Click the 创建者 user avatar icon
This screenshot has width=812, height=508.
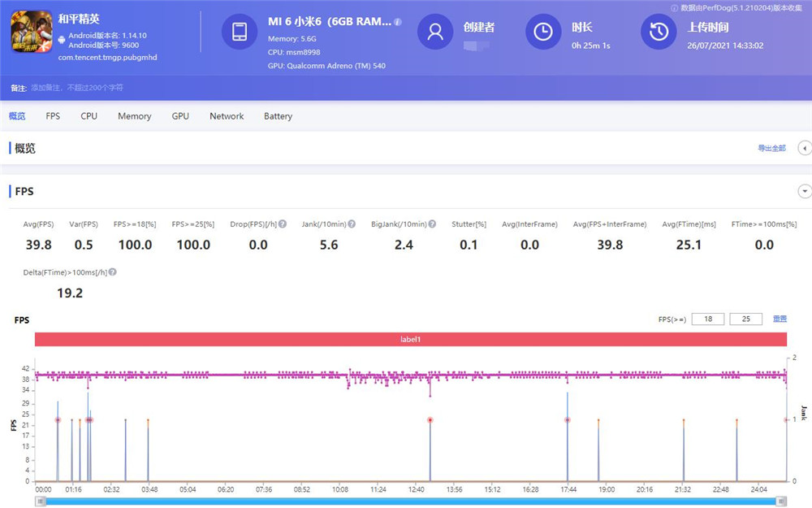tap(435, 32)
